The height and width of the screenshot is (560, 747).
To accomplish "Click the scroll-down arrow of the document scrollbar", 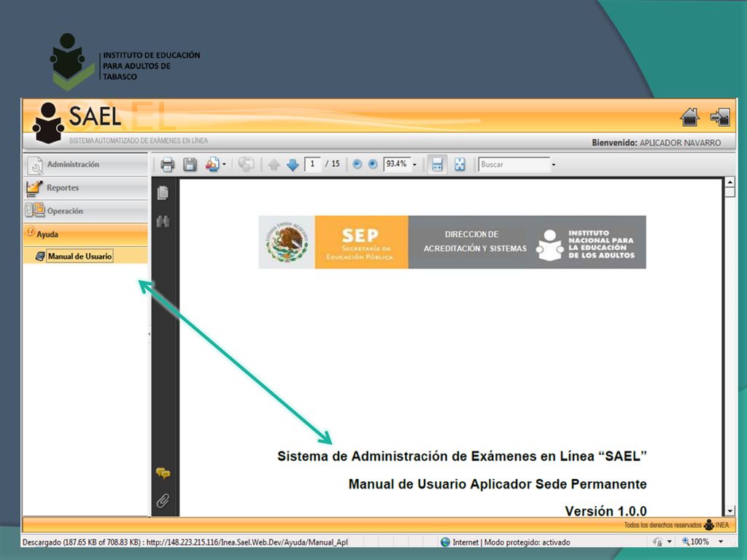I will pyautogui.click(x=729, y=511).
